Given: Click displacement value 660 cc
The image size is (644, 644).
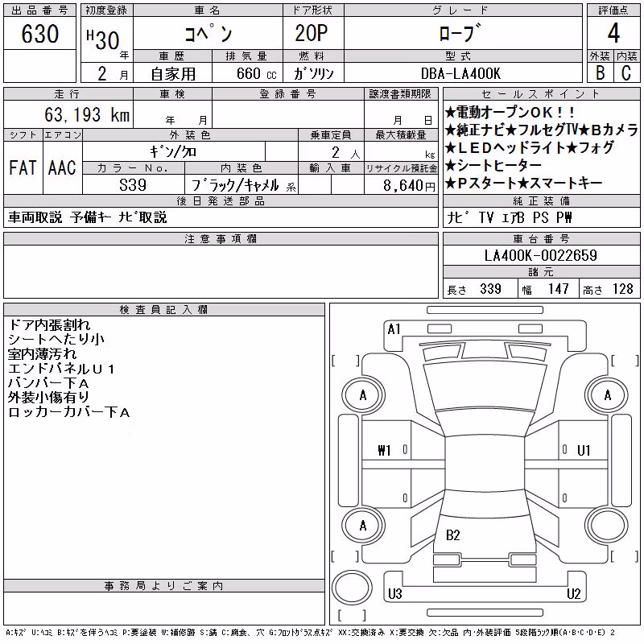Looking at the screenshot, I should (x=256, y=73).
